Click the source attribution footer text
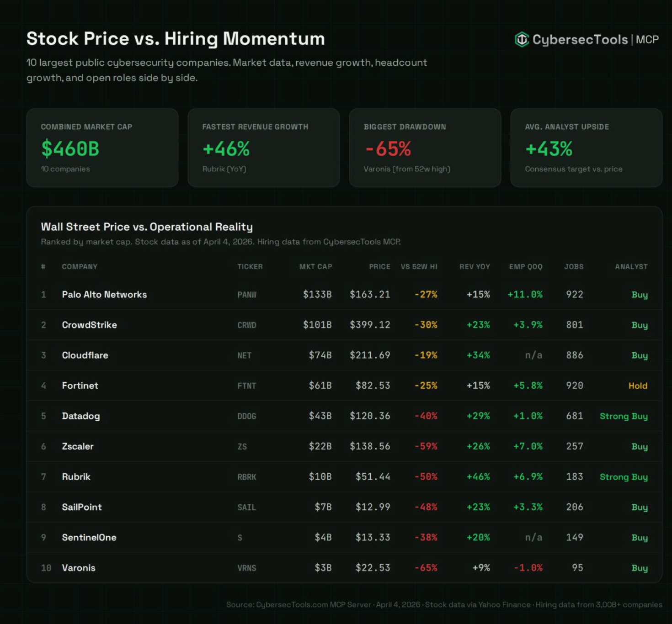 coord(444,604)
